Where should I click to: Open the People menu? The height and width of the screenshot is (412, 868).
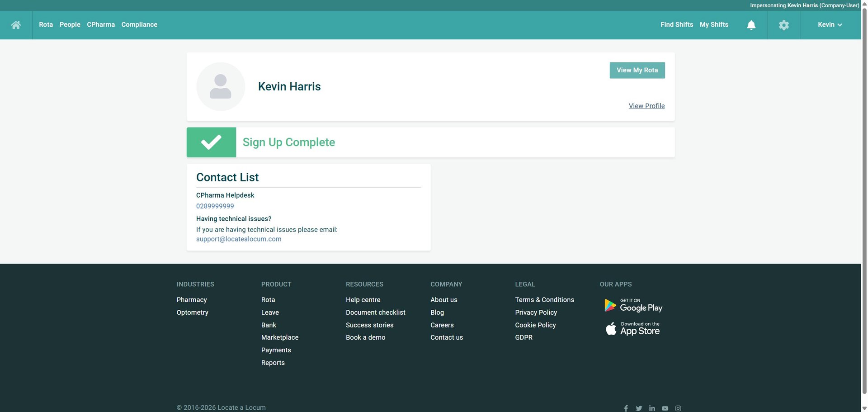tap(70, 25)
